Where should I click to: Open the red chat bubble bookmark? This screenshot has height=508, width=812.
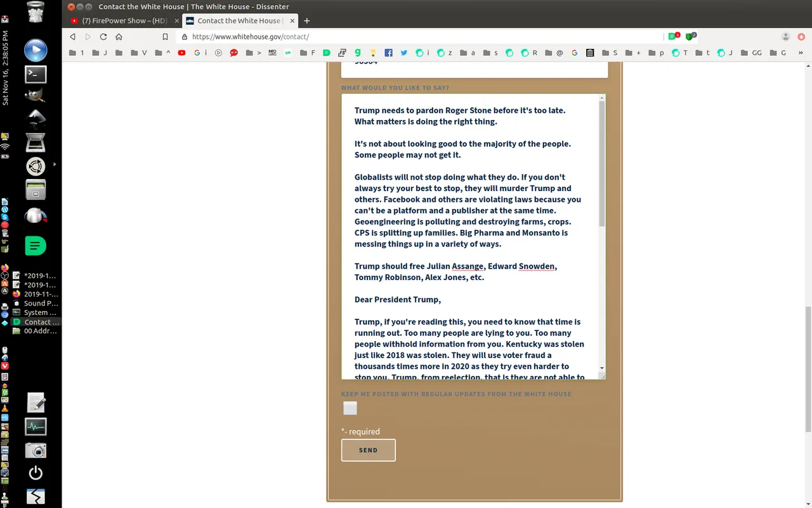pyautogui.click(x=233, y=53)
